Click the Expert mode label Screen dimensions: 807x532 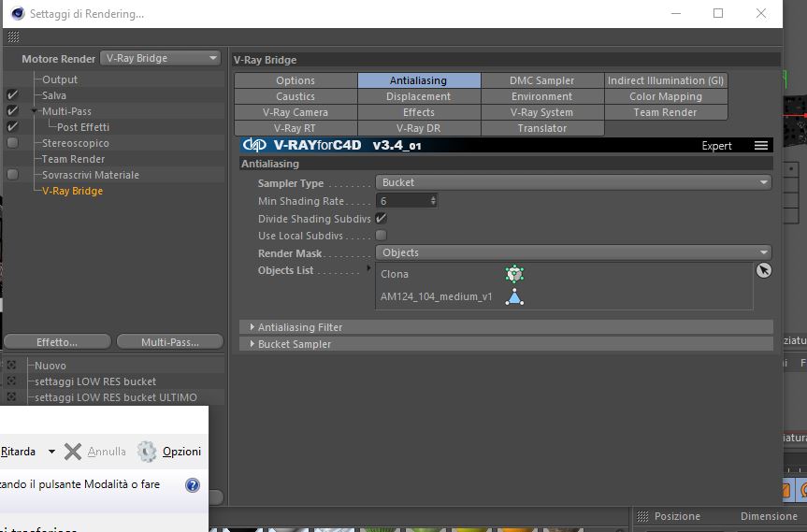716,146
